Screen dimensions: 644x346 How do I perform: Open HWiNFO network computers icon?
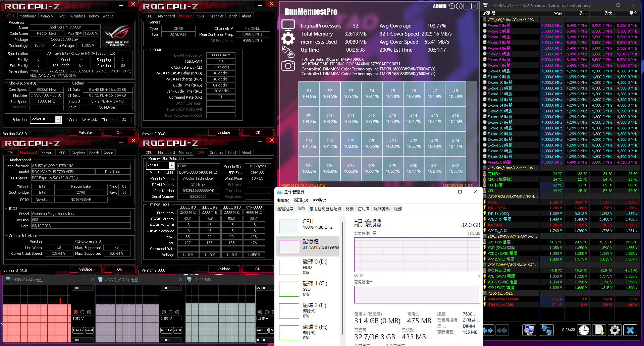click(546, 330)
